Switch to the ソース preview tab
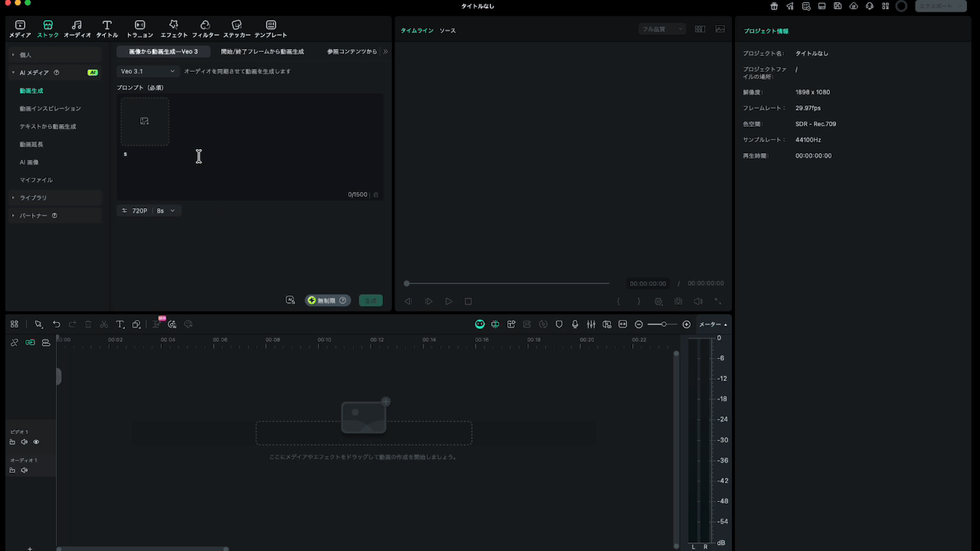Image resolution: width=980 pixels, height=551 pixels. pos(447,31)
